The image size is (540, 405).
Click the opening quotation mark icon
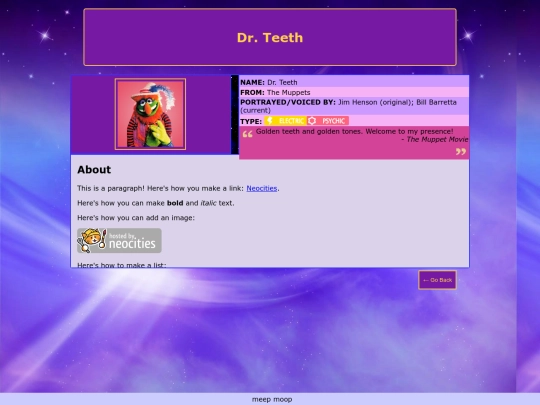click(x=247, y=134)
